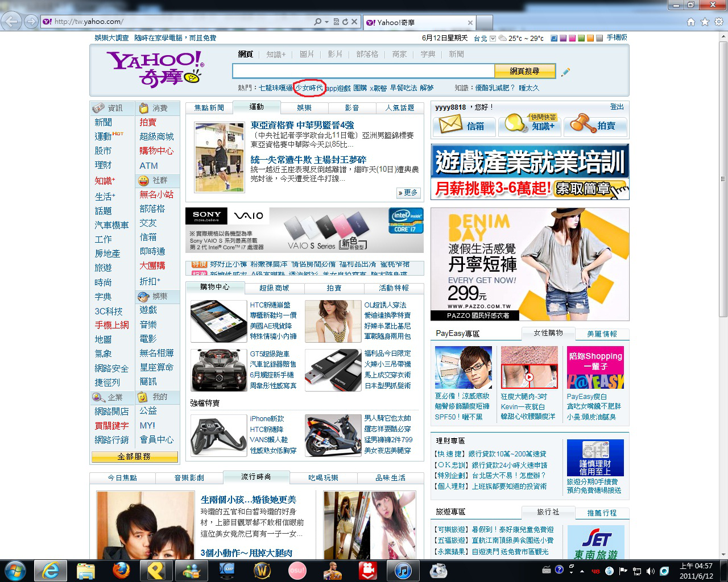Image resolution: width=728 pixels, height=582 pixels.
Task: Open the 星座算命 sidebar link
Action: click(156, 367)
